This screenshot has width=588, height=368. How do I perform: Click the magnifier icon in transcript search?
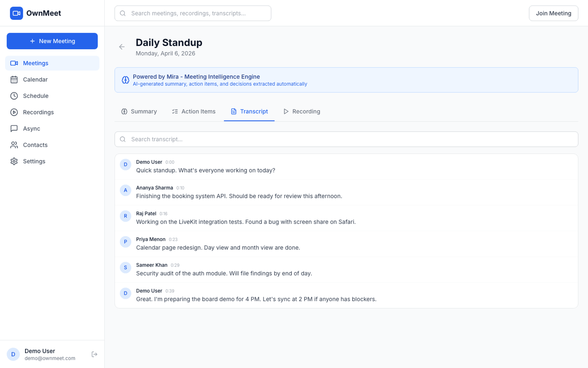(123, 139)
